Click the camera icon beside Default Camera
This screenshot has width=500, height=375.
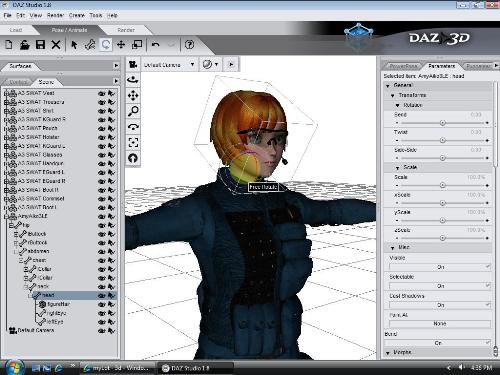pos(133,64)
